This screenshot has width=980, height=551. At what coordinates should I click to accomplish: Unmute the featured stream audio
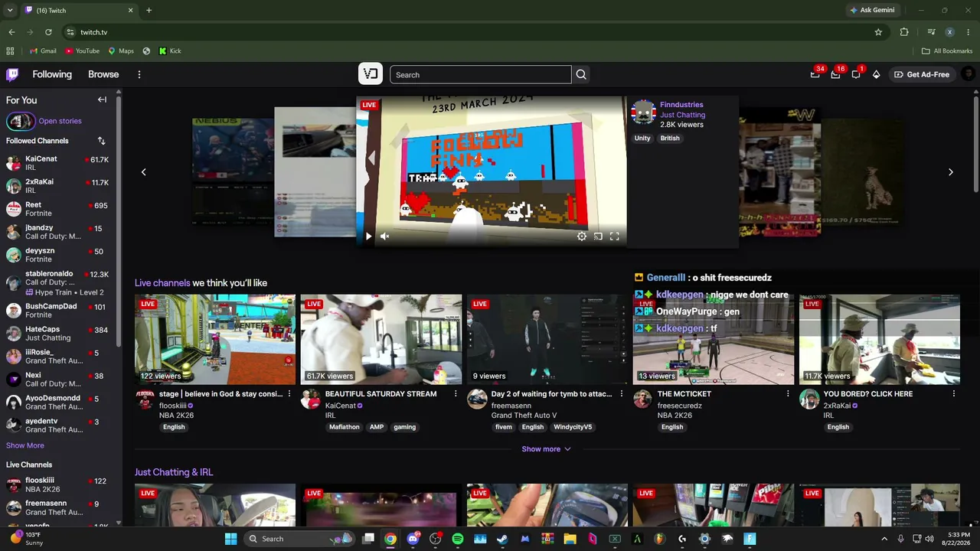[384, 236]
